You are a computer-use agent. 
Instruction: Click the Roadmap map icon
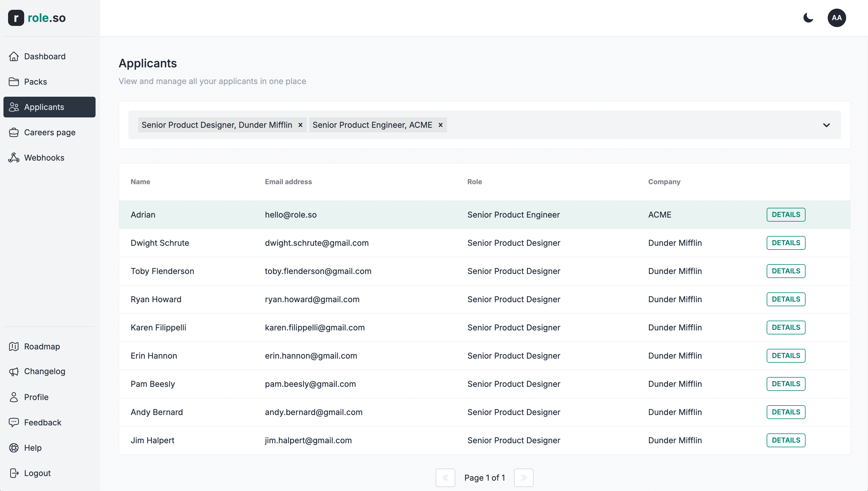(14, 346)
